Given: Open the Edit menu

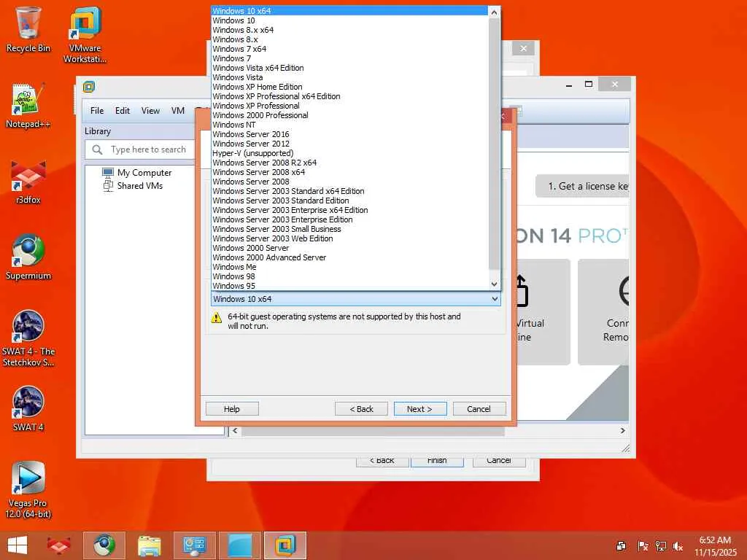Looking at the screenshot, I should pyautogui.click(x=123, y=111).
